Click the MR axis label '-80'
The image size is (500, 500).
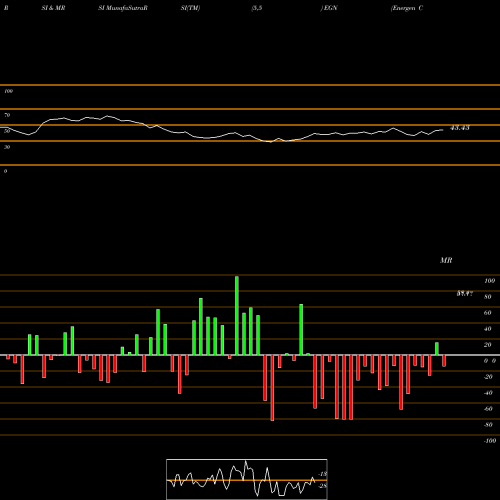(x=488, y=425)
